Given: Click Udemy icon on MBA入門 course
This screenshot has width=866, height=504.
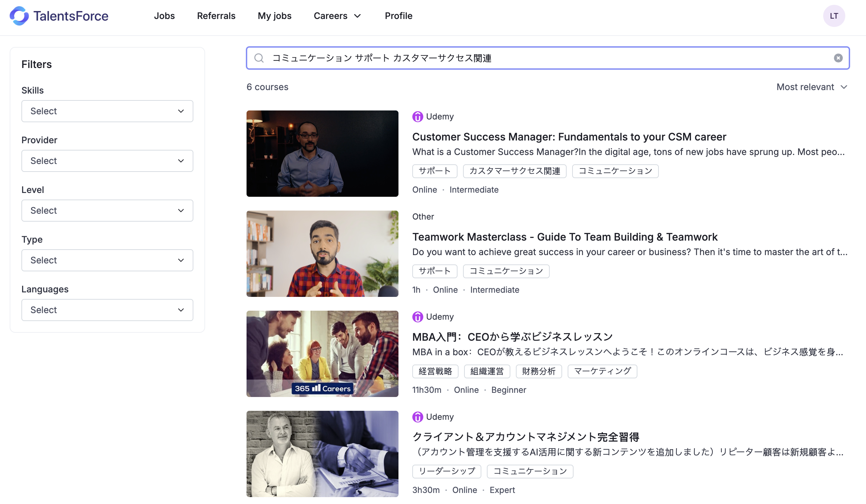Looking at the screenshot, I should [417, 317].
